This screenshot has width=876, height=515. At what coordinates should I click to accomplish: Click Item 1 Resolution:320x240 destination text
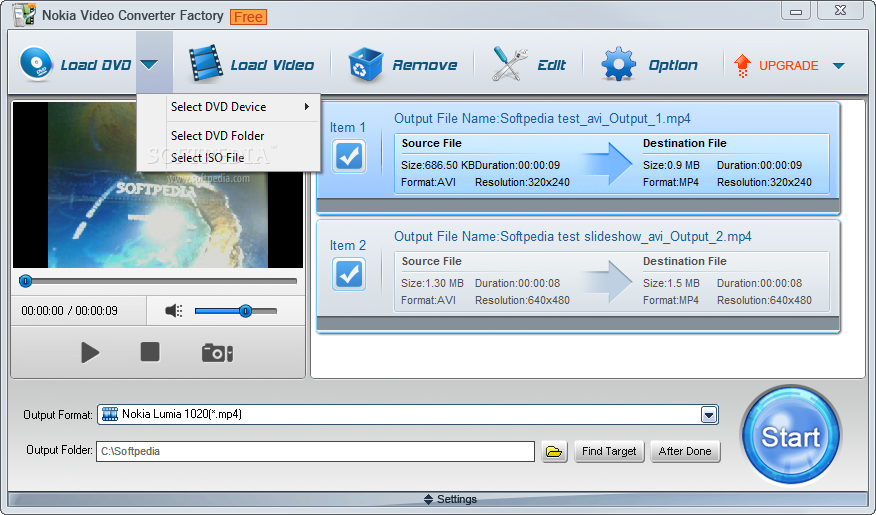(x=764, y=182)
